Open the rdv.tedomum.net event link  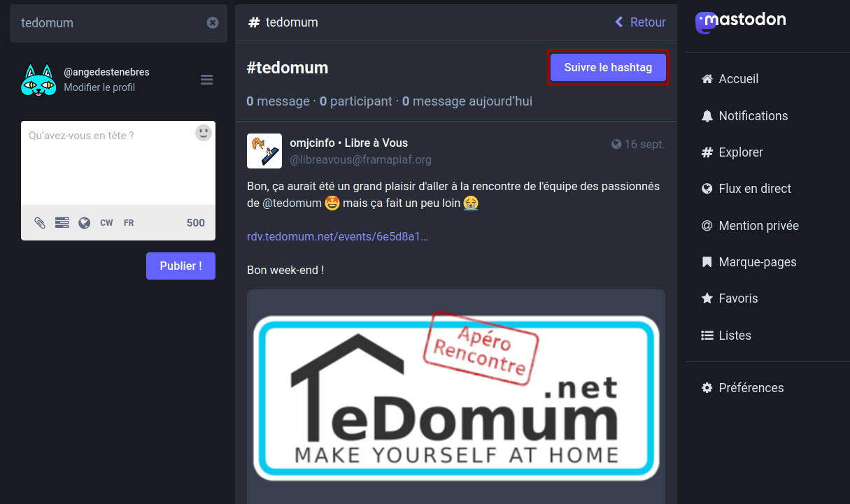coord(338,236)
